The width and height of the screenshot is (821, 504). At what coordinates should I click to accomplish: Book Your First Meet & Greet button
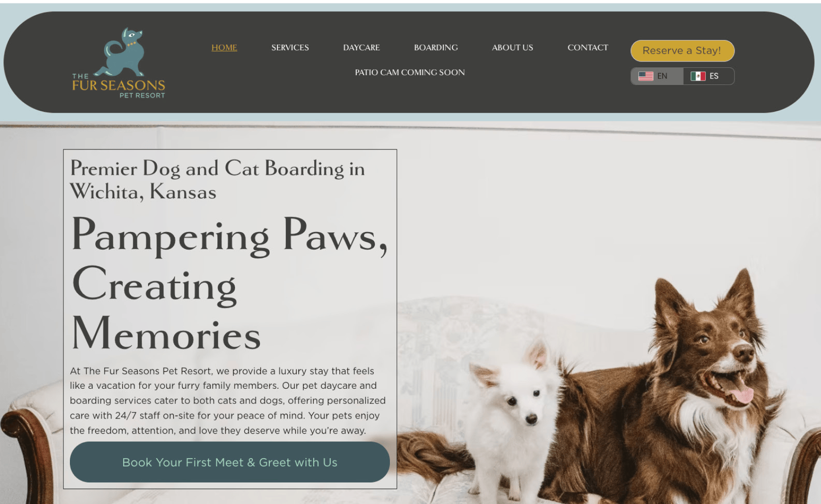pyautogui.click(x=230, y=462)
